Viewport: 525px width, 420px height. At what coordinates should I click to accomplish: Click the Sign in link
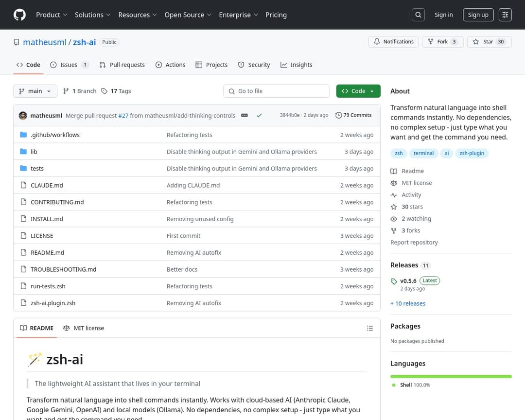tap(444, 15)
